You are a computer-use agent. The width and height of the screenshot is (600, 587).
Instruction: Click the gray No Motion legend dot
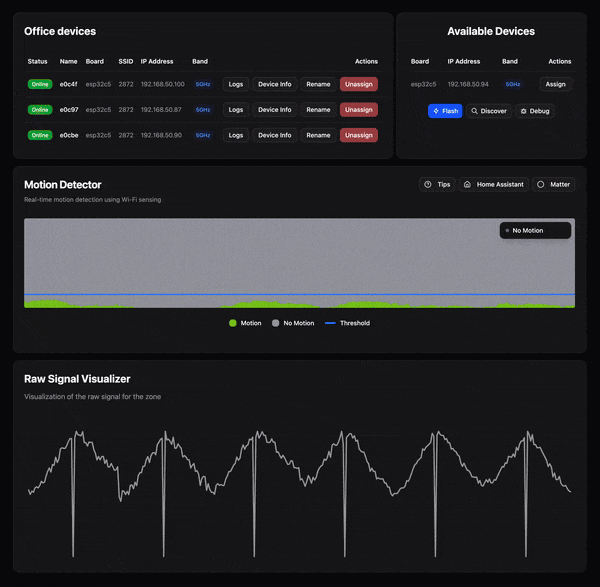point(276,323)
